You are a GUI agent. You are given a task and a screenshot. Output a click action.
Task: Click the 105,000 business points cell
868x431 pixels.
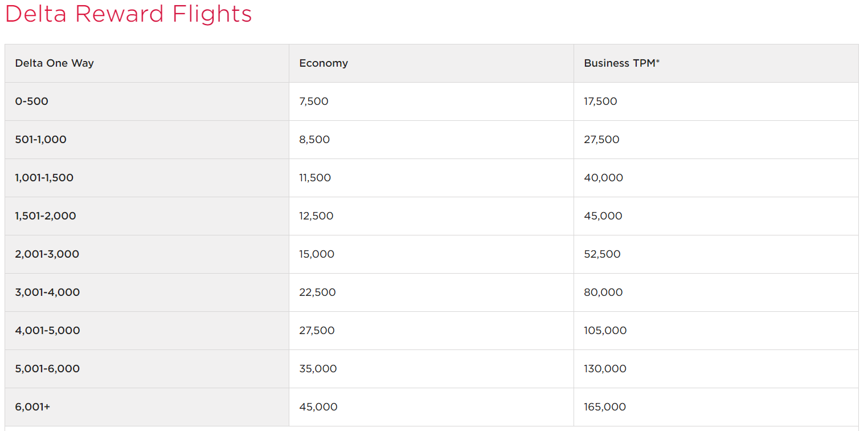click(x=716, y=331)
